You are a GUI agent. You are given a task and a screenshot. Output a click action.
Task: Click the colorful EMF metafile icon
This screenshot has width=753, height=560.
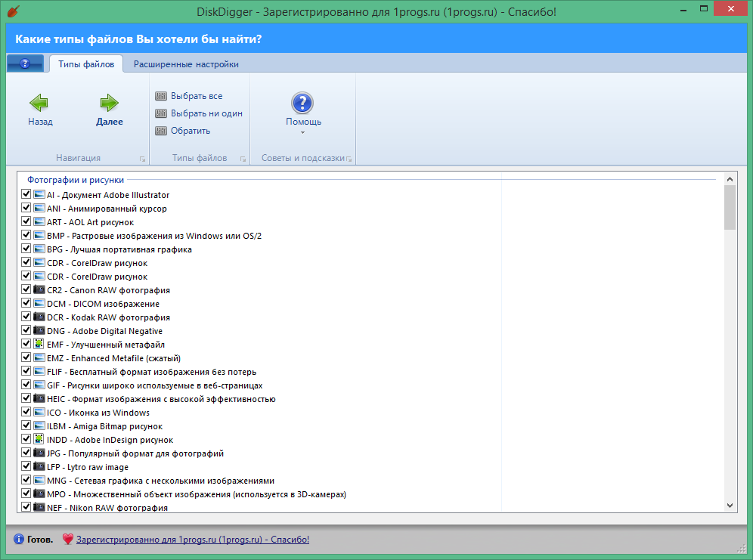coord(39,344)
